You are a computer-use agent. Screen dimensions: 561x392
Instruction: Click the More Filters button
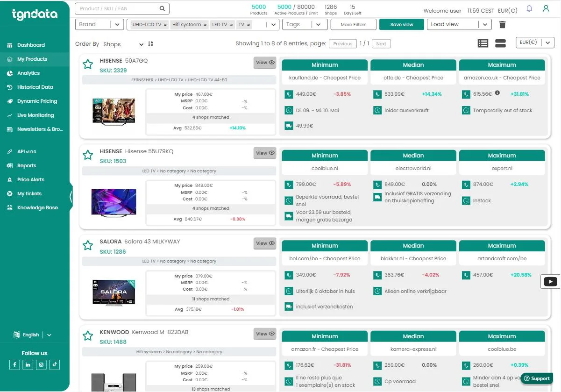pos(353,24)
